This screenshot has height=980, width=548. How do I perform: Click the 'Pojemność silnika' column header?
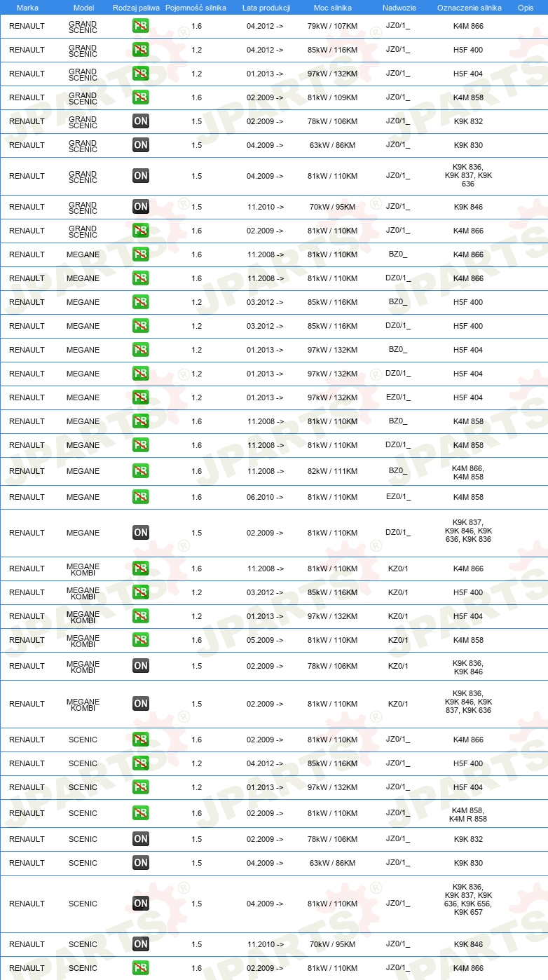click(196, 7)
